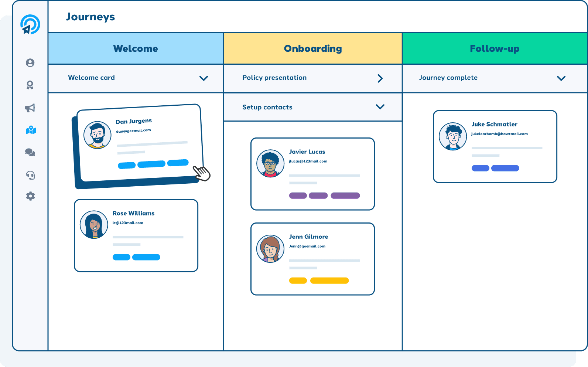Open the user profile sidebar icon

click(30, 63)
